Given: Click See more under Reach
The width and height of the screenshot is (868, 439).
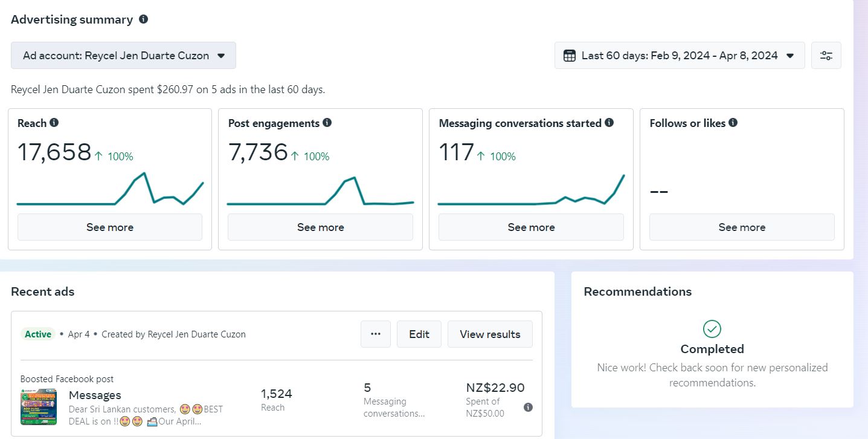Looking at the screenshot, I should click(110, 227).
